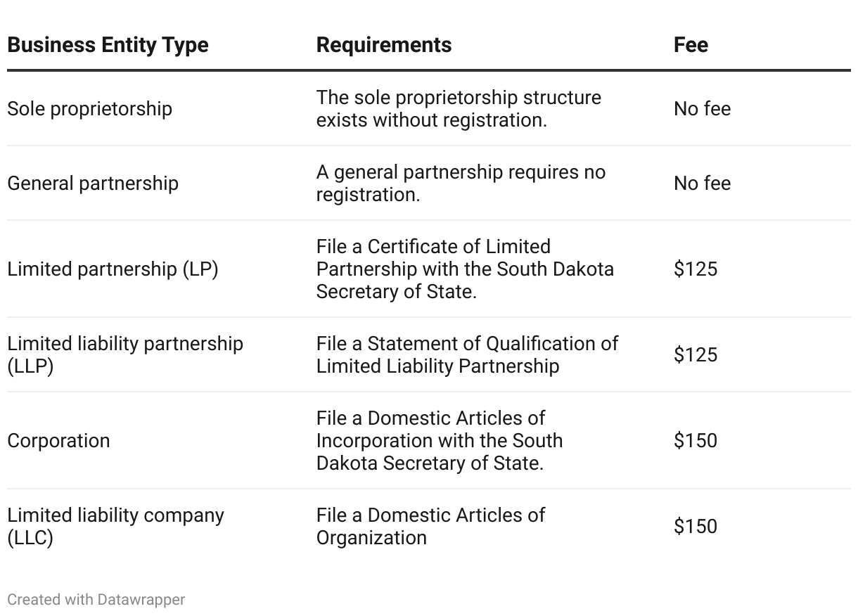Click the Fee column header

click(x=691, y=45)
